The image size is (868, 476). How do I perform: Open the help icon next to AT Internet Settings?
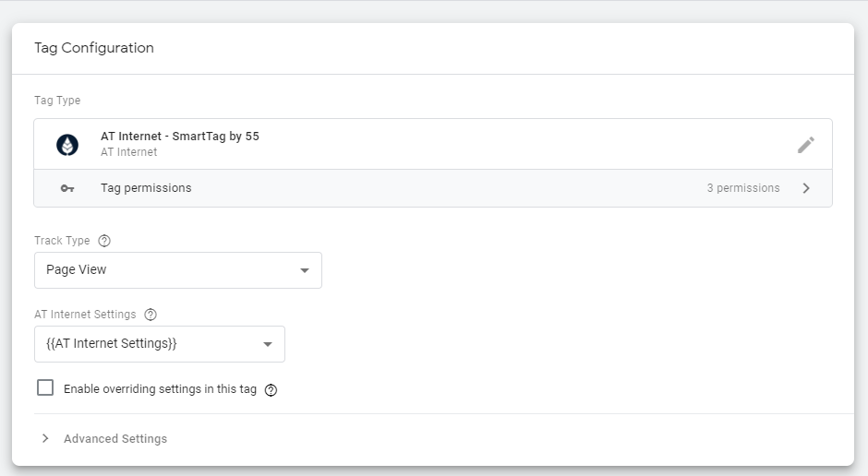point(151,315)
